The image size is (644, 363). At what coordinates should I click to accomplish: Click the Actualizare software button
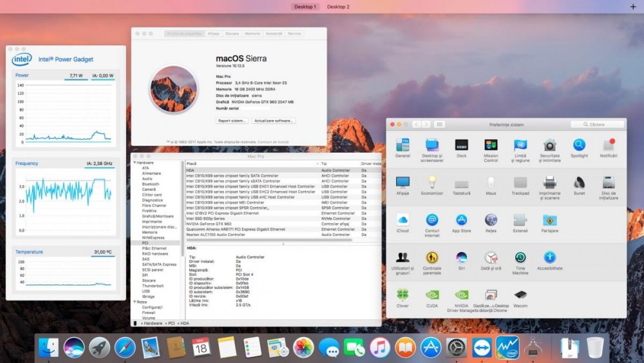pos(274,121)
